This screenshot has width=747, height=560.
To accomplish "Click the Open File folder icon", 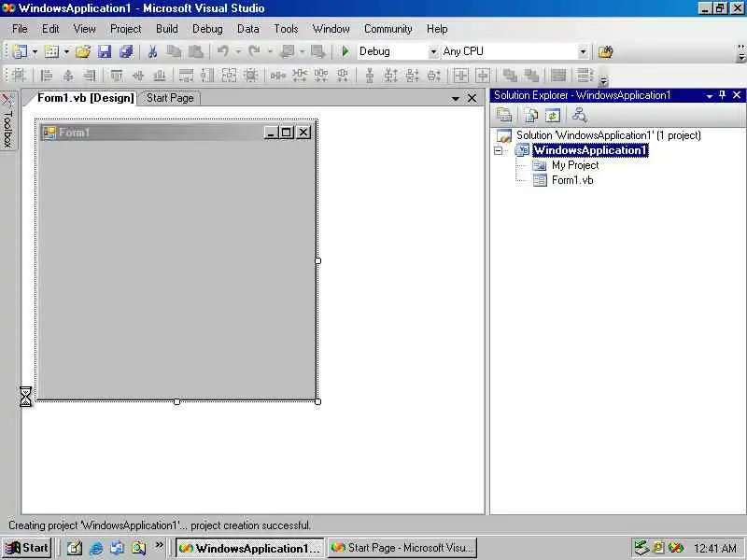I will coord(83,51).
